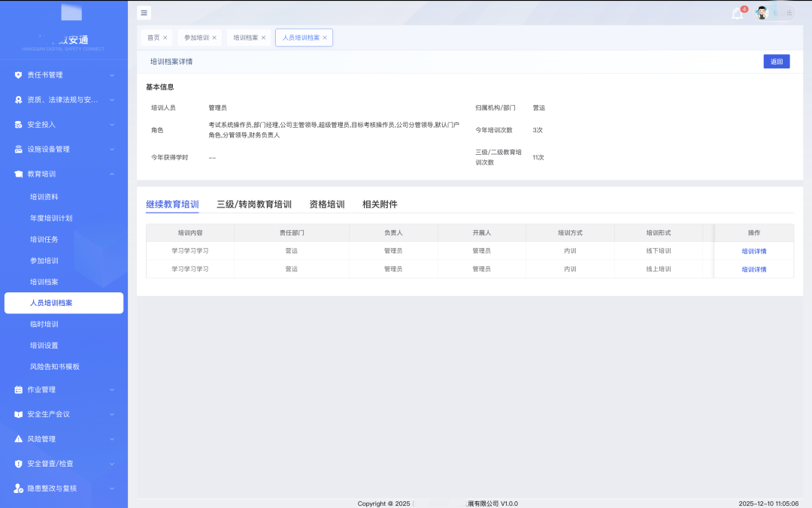The image size is (812, 508).
Task: Click the 作业管理 calendar icon
Action: [x=19, y=390]
